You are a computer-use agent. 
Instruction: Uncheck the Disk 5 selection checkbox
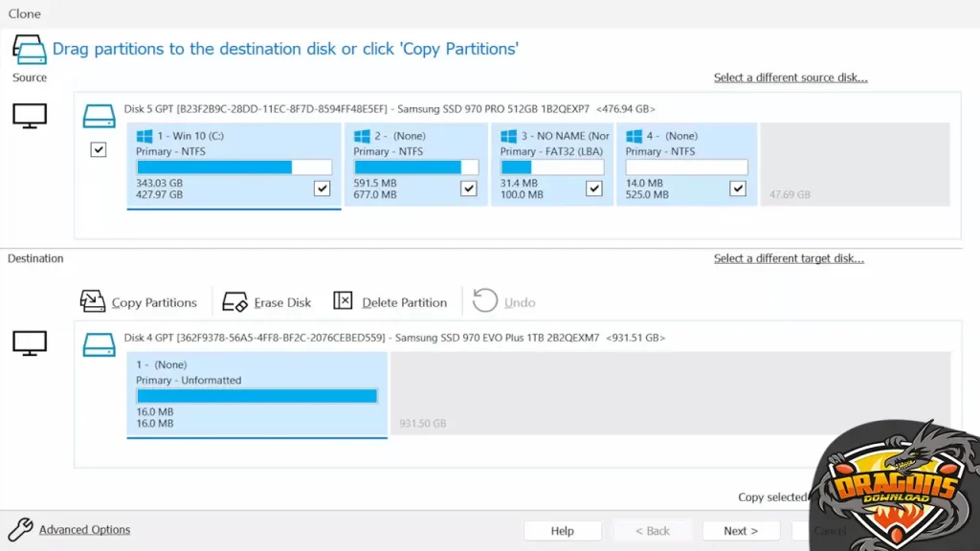tap(98, 149)
